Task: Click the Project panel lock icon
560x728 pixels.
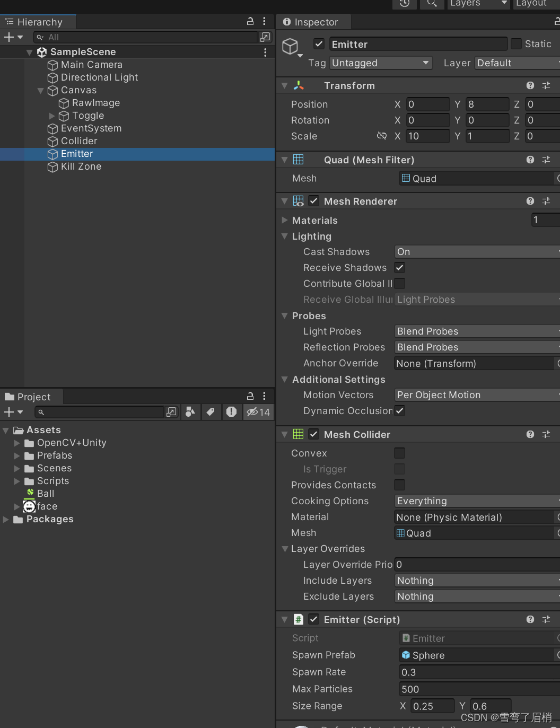Action: click(x=250, y=396)
